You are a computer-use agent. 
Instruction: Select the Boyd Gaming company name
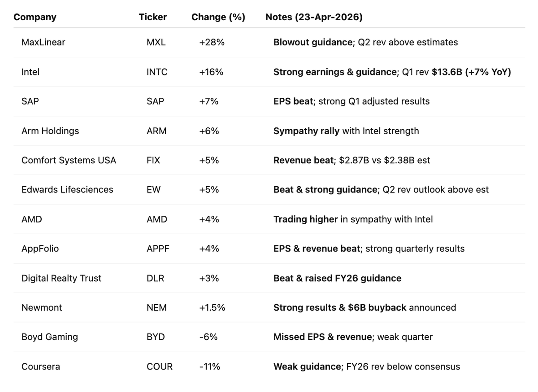(49, 337)
